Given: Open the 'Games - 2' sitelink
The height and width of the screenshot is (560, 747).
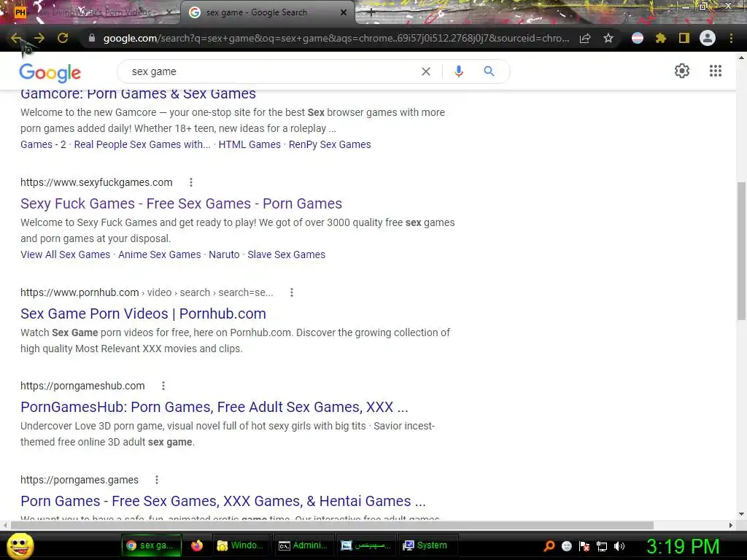Looking at the screenshot, I should 43,144.
